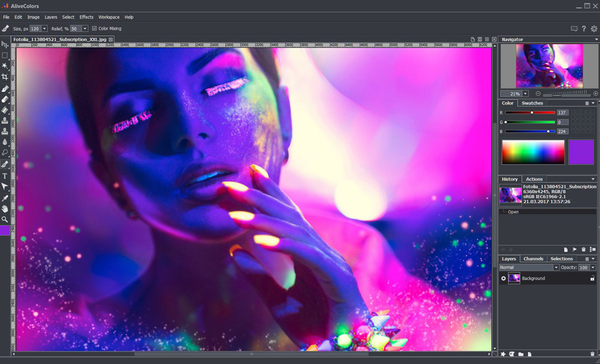Switch to the Selections tab

click(x=561, y=259)
